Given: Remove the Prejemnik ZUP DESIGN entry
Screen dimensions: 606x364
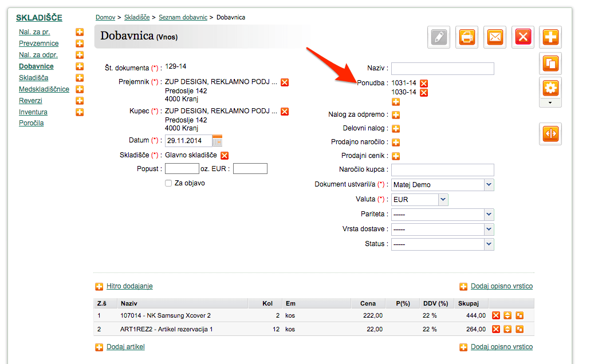Looking at the screenshot, I should [285, 82].
